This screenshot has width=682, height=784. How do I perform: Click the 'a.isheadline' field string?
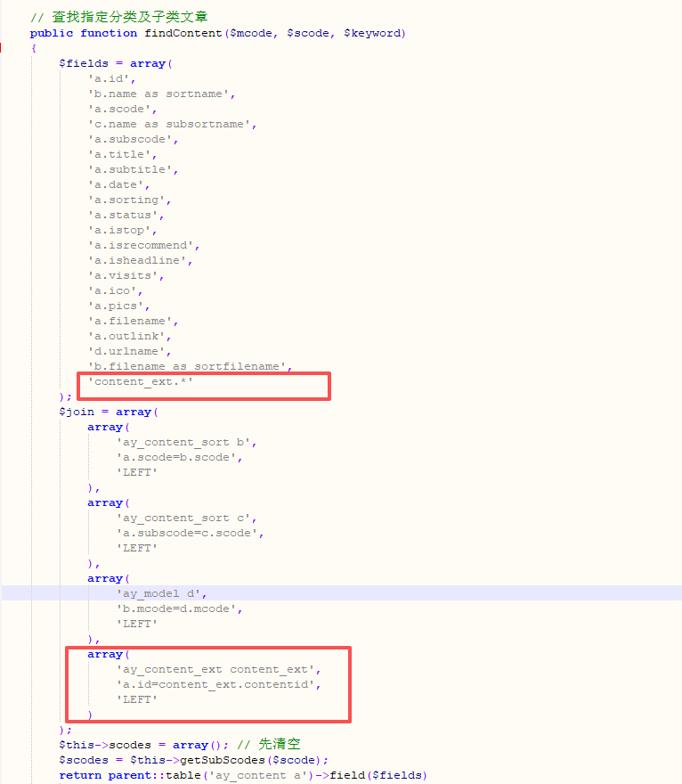(x=139, y=260)
